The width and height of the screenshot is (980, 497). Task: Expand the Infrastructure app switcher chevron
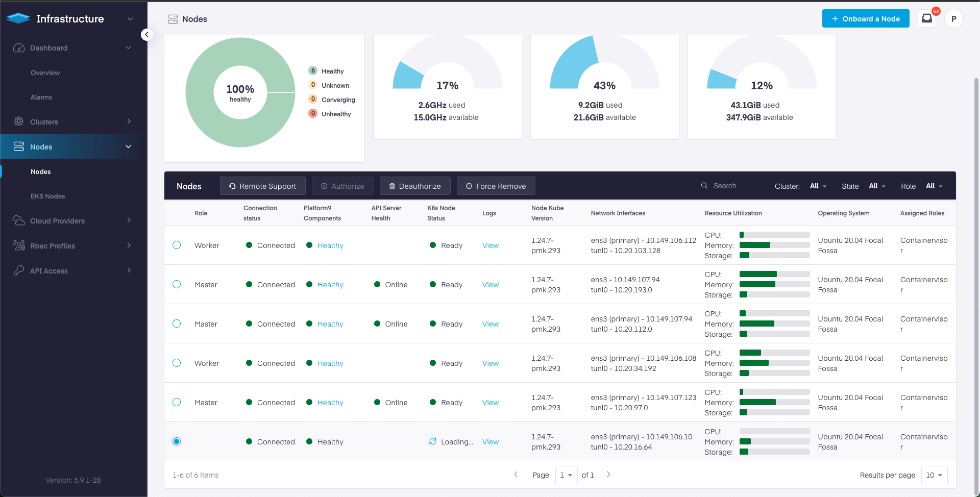(130, 19)
